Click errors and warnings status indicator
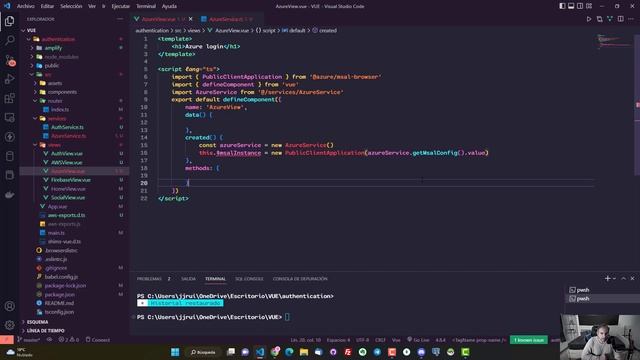Viewport: 640px width, 360px height. click(x=68, y=340)
